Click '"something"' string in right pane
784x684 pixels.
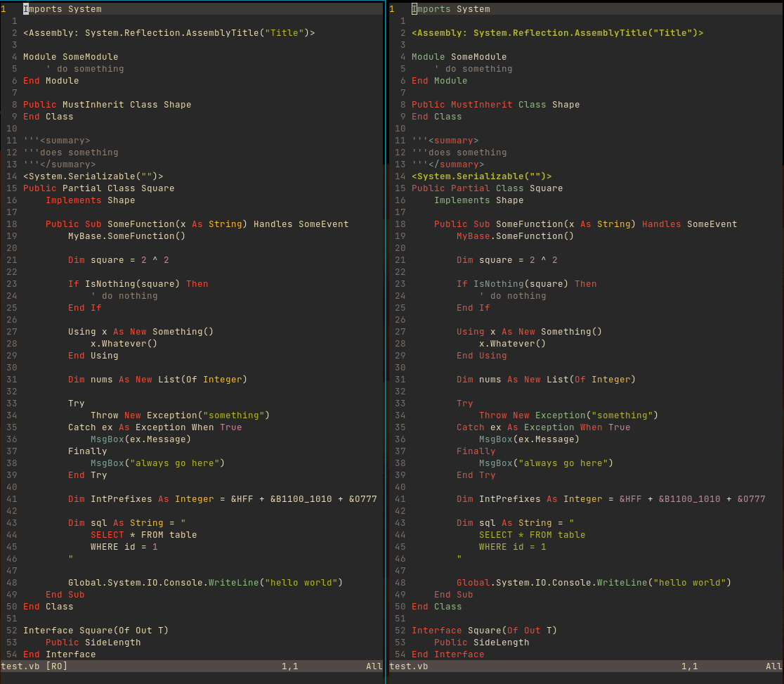[622, 415]
